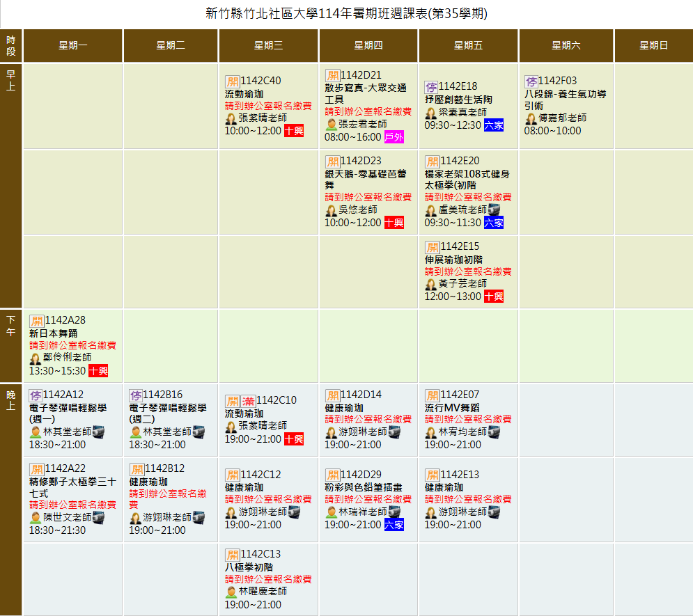This screenshot has height=616, width=693.
Task: Click the video camera icon beside 林瑞祥老師
Action: tap(394, 512)
